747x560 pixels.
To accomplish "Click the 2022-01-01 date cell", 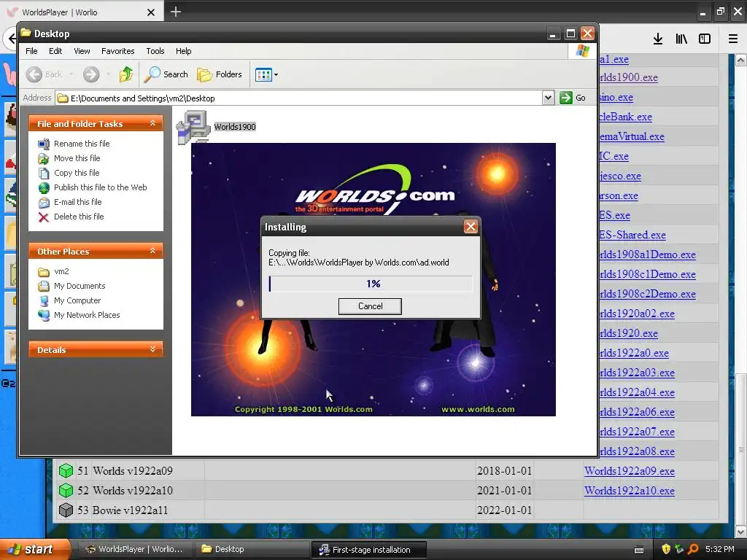I will [504, 510].
